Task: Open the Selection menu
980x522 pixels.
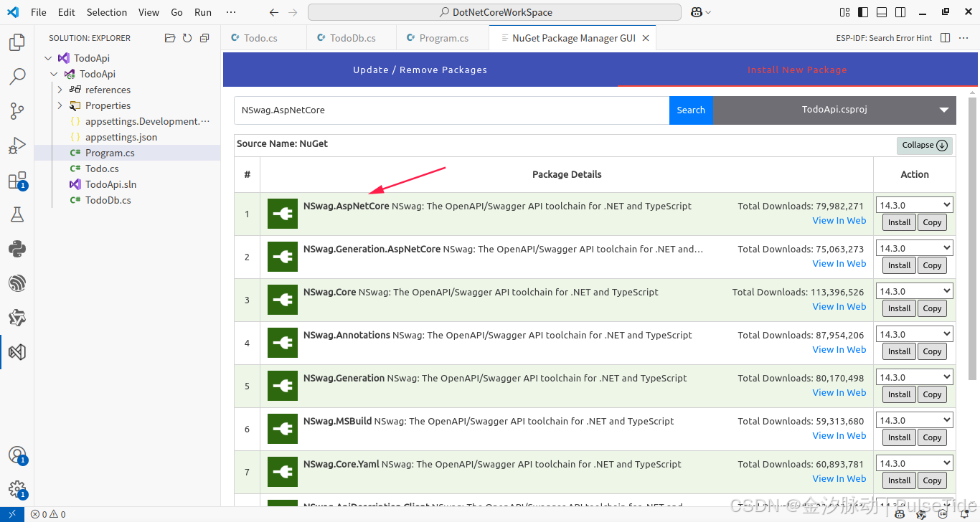Action: [106, 12]
